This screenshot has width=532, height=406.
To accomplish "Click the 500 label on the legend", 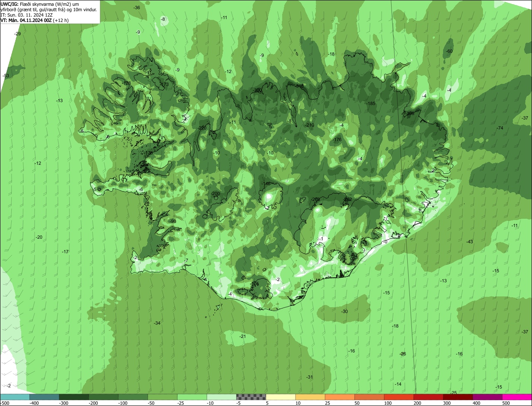I will click(x=506, y=403).
